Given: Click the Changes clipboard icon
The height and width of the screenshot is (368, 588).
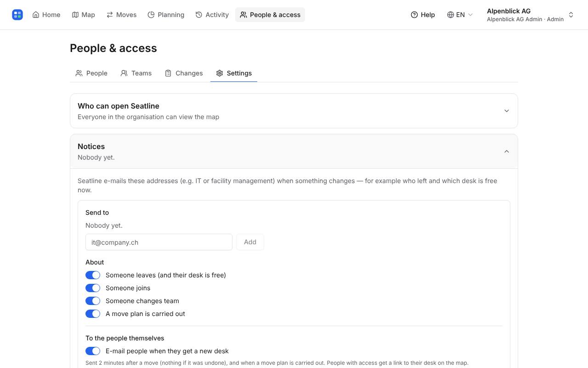Looking at the screenshot, I should click(168, 73).
